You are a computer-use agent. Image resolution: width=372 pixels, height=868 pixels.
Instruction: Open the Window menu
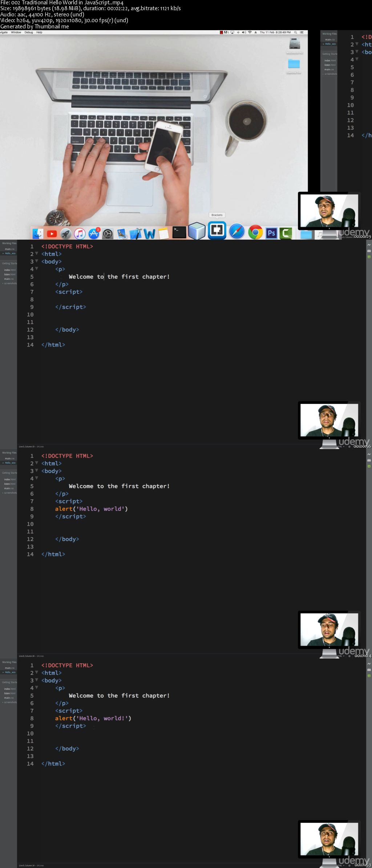click(16, 32)
